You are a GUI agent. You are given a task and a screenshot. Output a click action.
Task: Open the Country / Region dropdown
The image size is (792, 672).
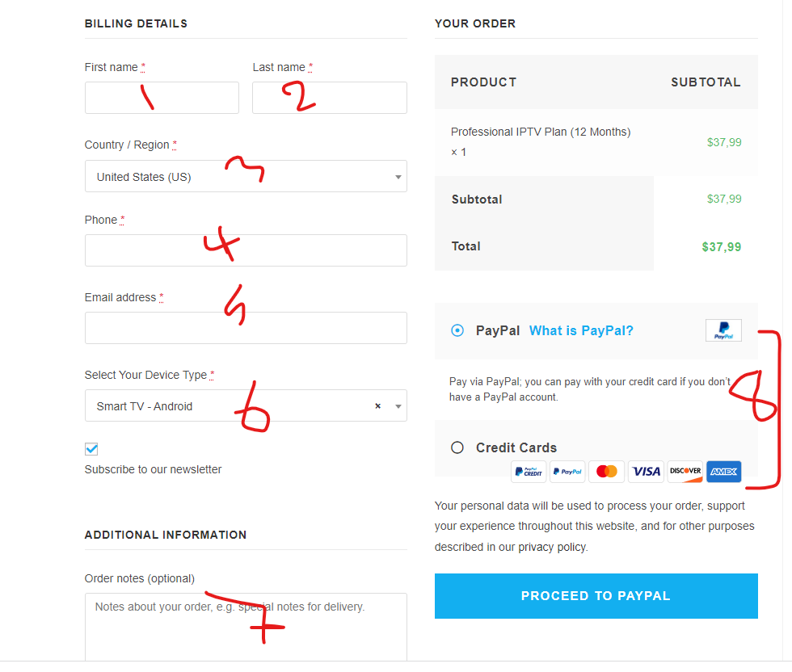coord(246,176)
